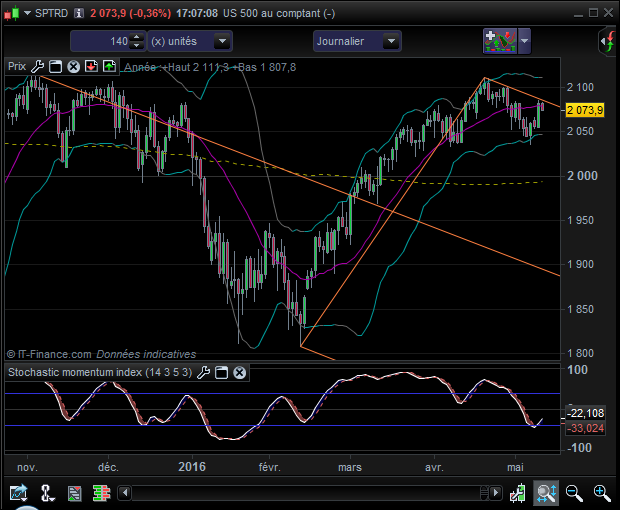Click the yellow 2 073,9 price label

pos(585,110)
